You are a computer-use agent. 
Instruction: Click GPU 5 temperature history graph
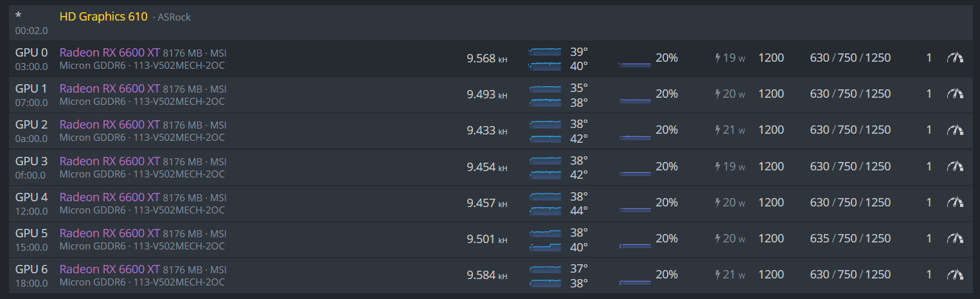point(544,239)
